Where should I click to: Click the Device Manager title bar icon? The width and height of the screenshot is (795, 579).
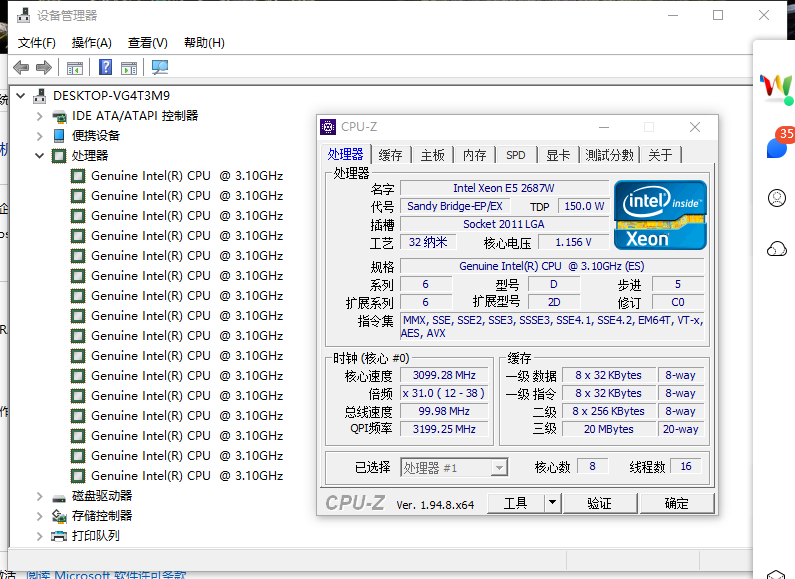(x=23, y=15)
